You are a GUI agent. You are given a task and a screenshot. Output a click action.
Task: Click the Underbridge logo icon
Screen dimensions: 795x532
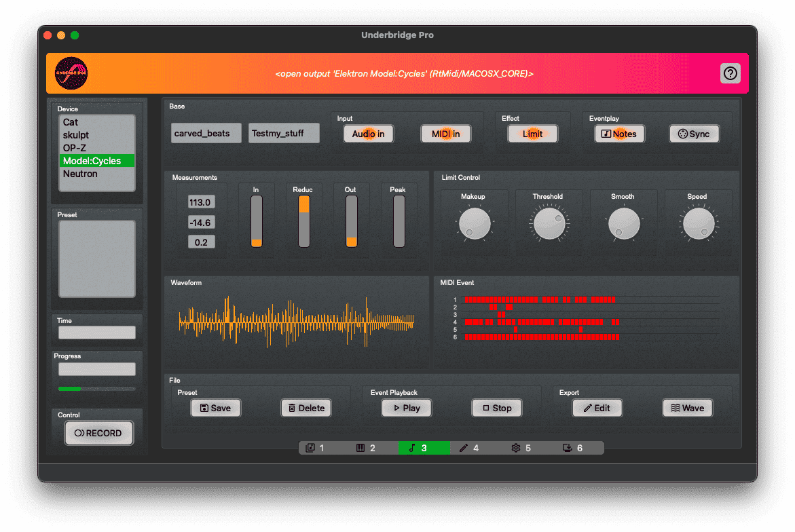click(71, 73)
